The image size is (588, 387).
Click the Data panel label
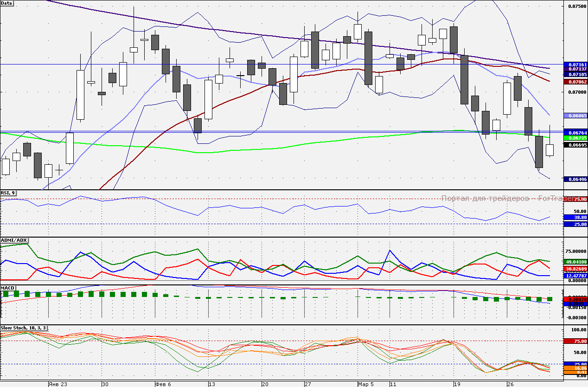coord(7,3)
